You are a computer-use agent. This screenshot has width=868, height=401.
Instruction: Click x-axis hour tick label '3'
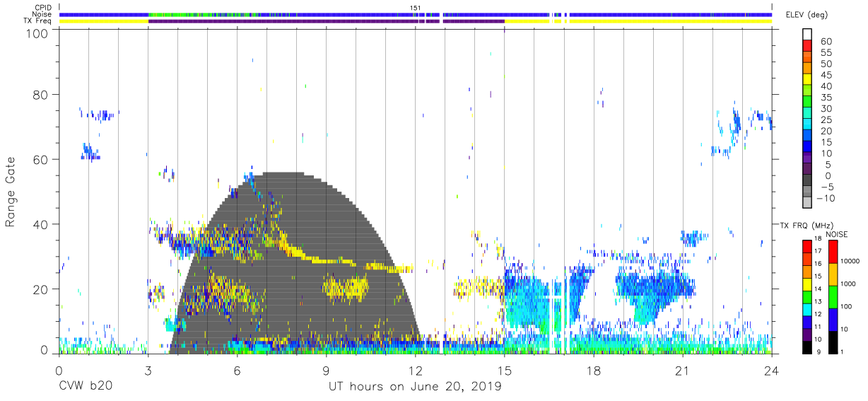pyautogui.click(x=148, y=371)
